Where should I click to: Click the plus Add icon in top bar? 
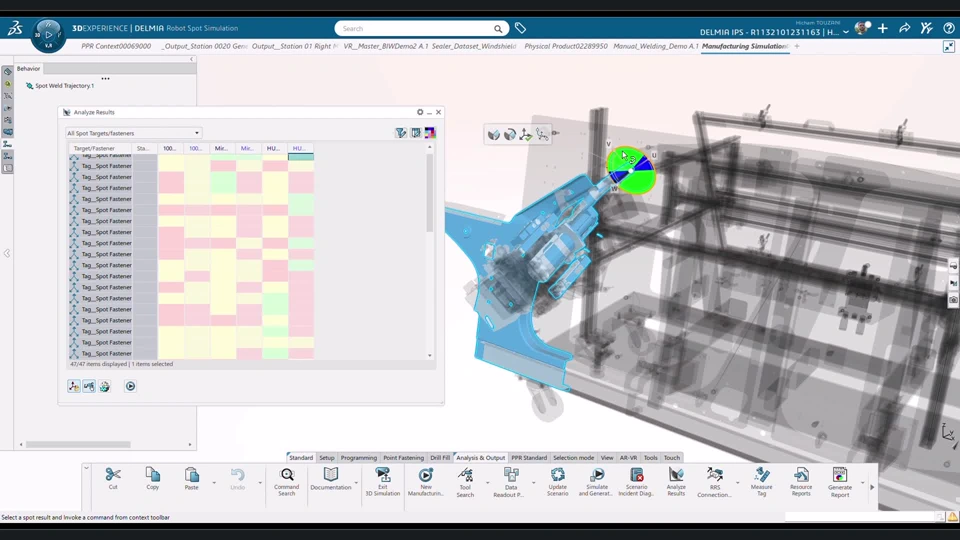coord(883,28)
